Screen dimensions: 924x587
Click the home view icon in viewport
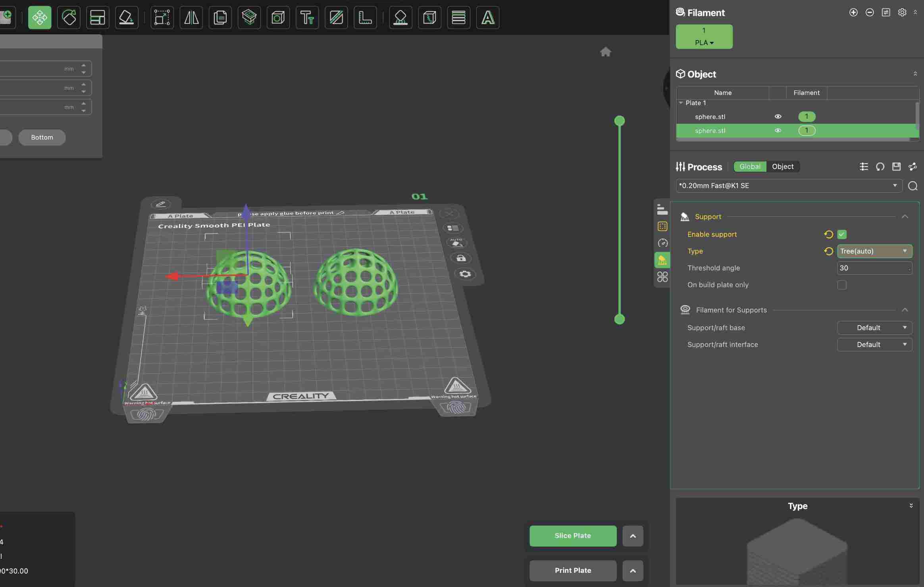point(605,52)
